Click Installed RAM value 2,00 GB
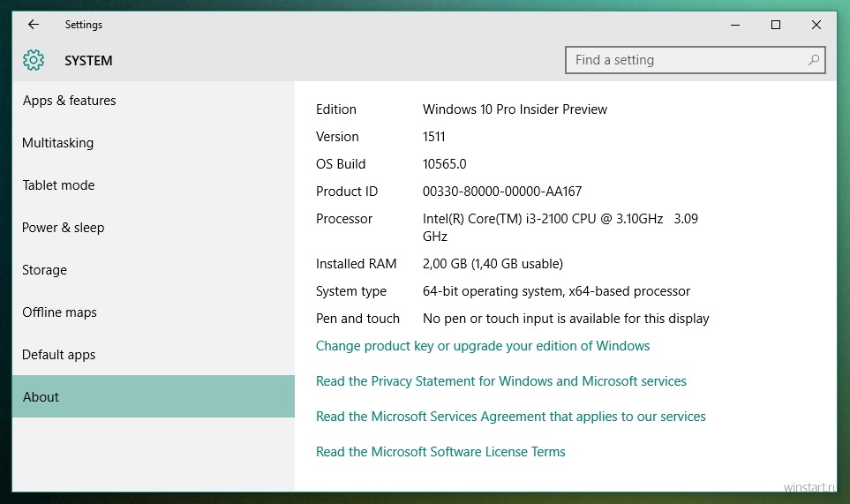850x504 pixels. [x=493, y=264]
